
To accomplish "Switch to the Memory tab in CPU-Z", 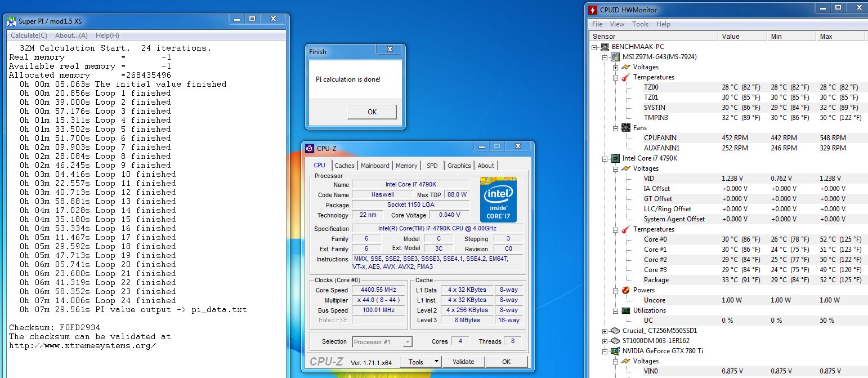I will pyautogui.click(x=406, y=166).
